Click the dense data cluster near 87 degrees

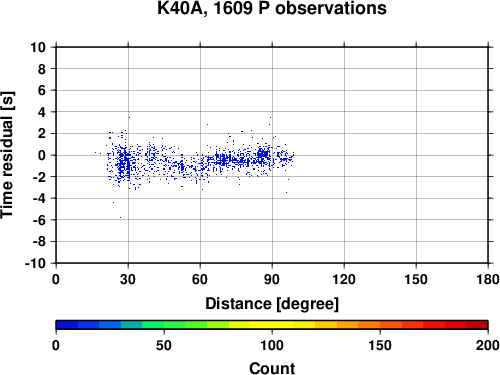point(263,154)
